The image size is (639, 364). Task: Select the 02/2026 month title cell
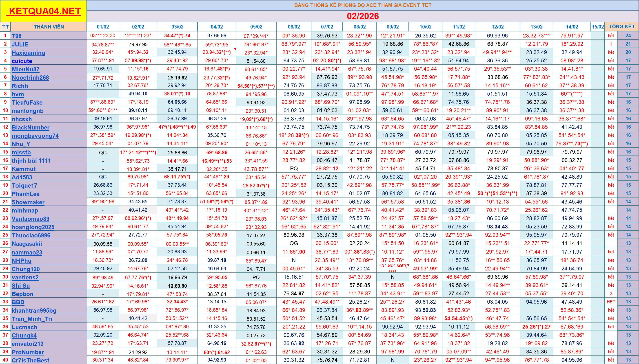pos(363,16)
